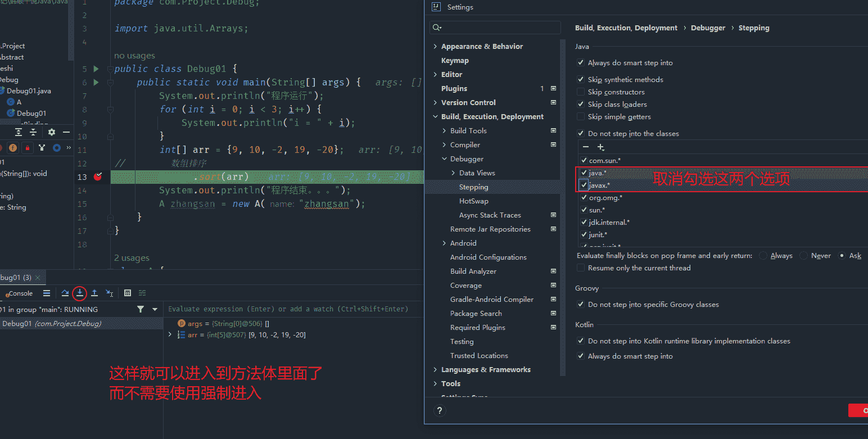Image resolution: width=868 pixels, height=439 pixels.
Task: Click the Step Over debugger icon
Action: click(x=65, y=293)
